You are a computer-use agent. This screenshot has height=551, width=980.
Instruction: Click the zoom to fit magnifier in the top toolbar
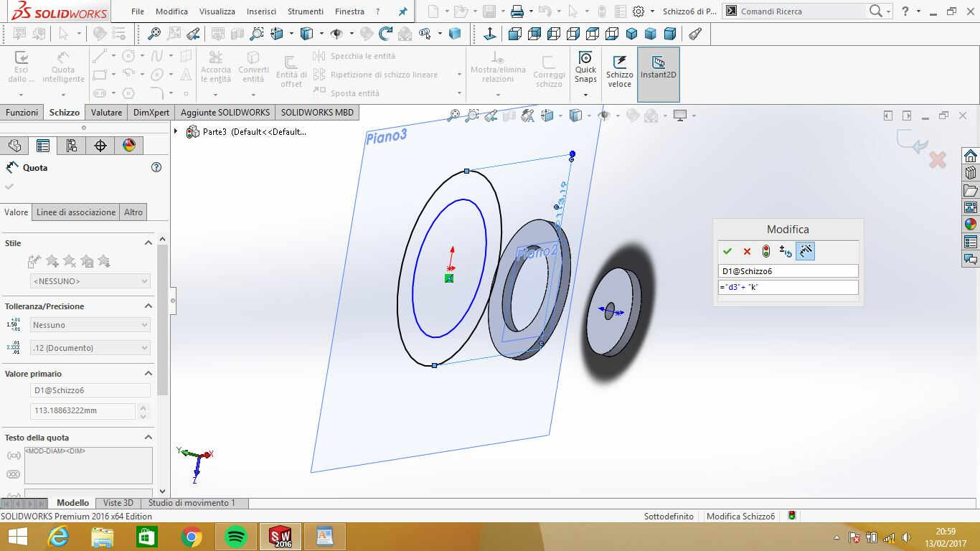[x=154, y=34]
